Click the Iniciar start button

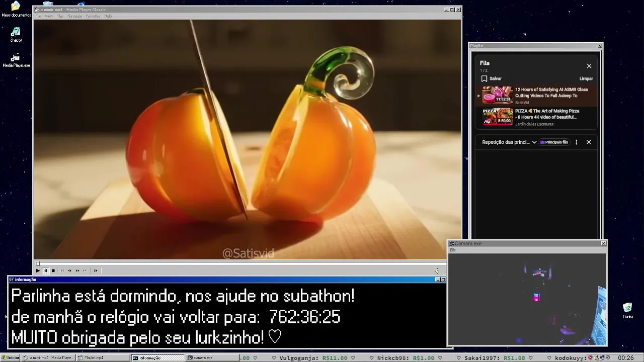10,357
